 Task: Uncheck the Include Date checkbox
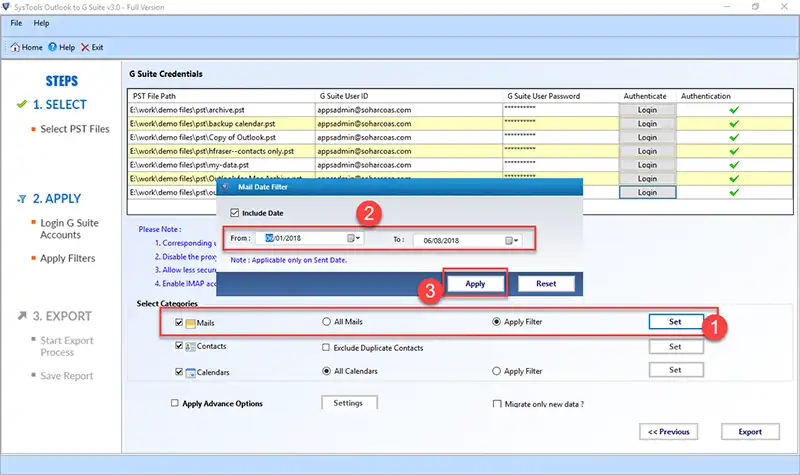click(x=235, y=213)
